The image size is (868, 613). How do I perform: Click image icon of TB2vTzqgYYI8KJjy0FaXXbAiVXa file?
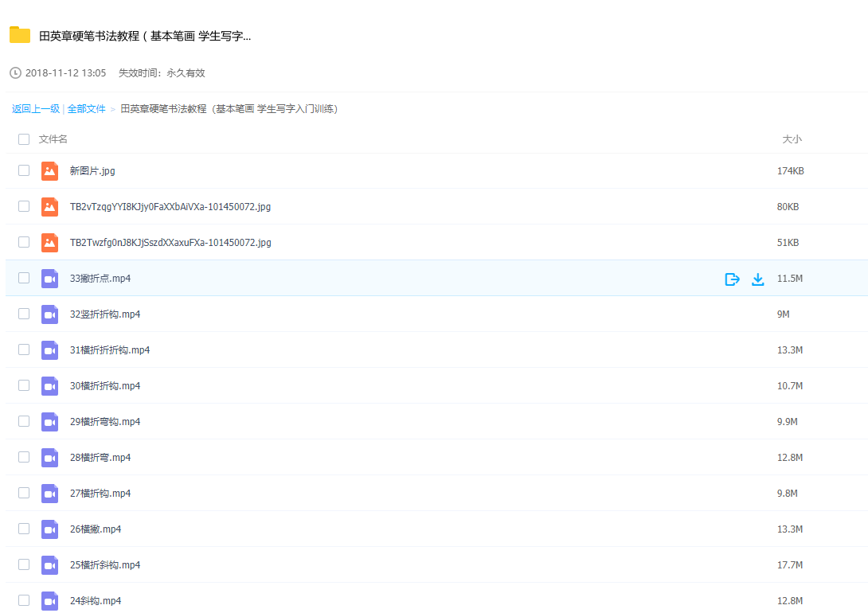pos(50,207)
